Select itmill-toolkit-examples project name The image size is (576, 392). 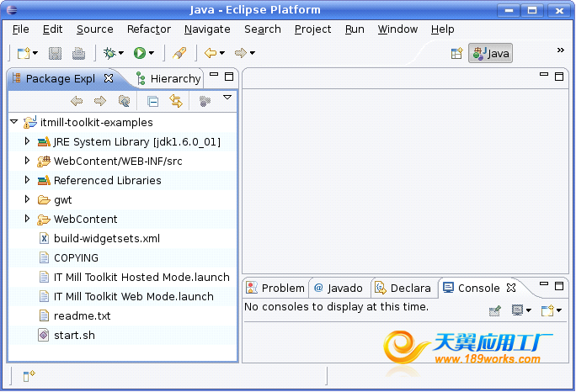click(97, 122)
